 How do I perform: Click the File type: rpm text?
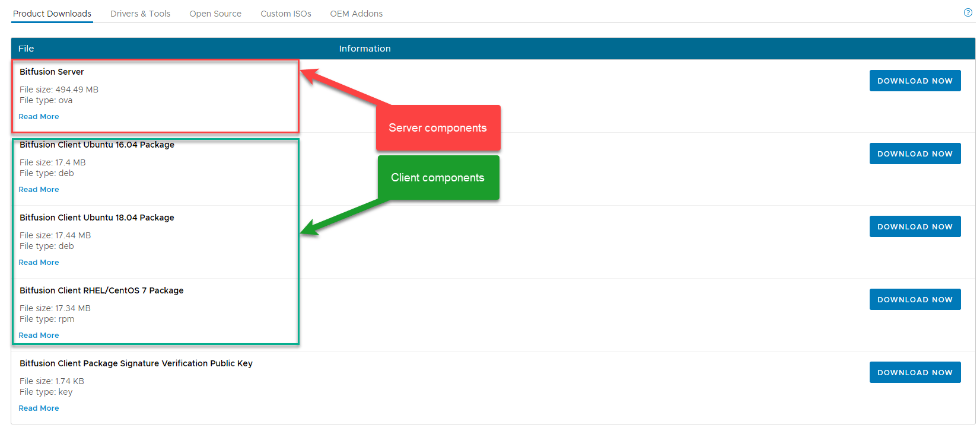47,319
